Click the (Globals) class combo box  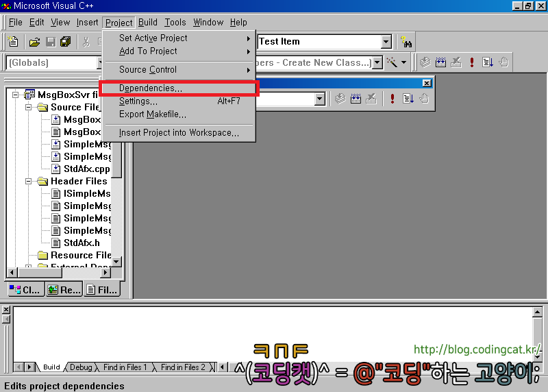[x=53, y=63]
